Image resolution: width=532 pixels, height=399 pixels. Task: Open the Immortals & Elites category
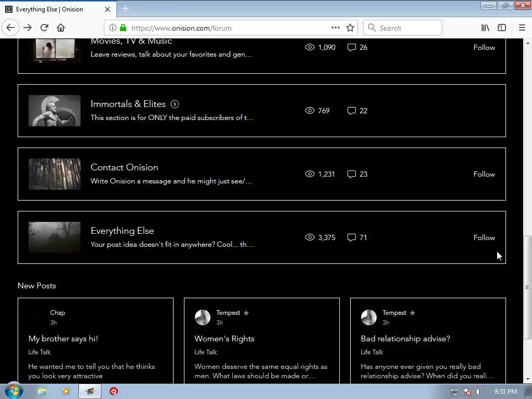click(x=128, y=104)
